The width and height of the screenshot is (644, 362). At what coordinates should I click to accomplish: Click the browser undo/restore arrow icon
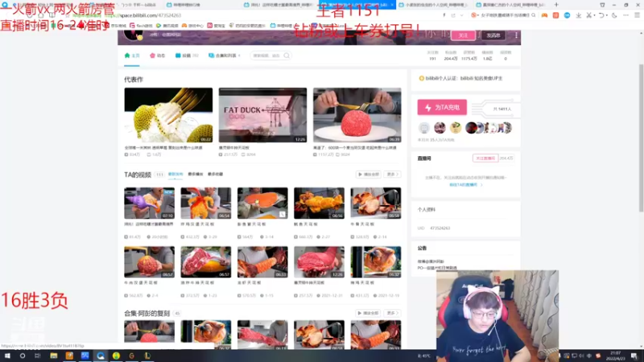coord(601,15)
